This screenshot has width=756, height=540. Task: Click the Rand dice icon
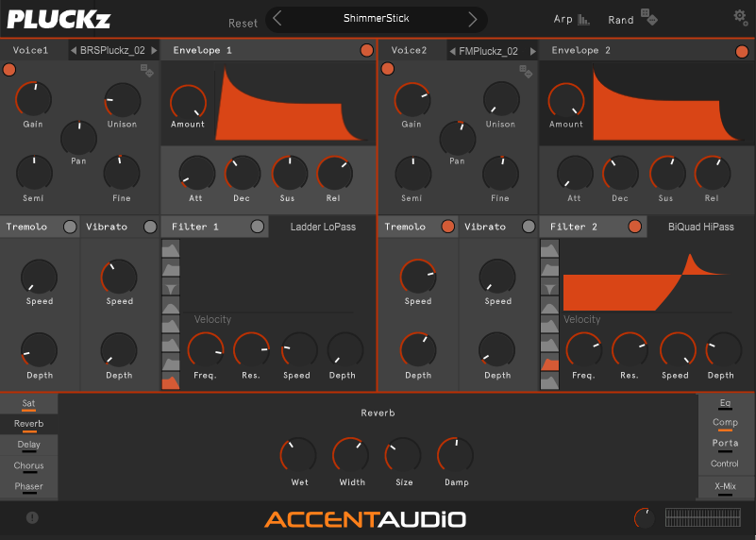pyautogui.click(x=648, y=17)
